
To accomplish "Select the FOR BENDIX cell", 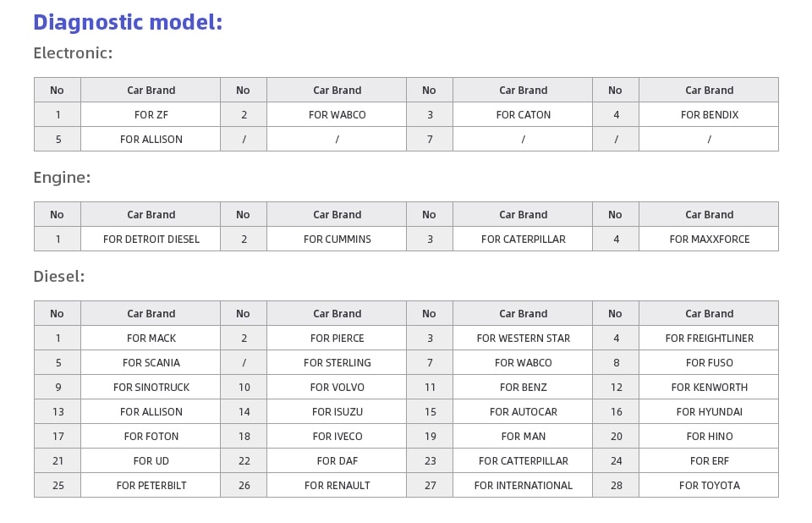I will 709,114.
